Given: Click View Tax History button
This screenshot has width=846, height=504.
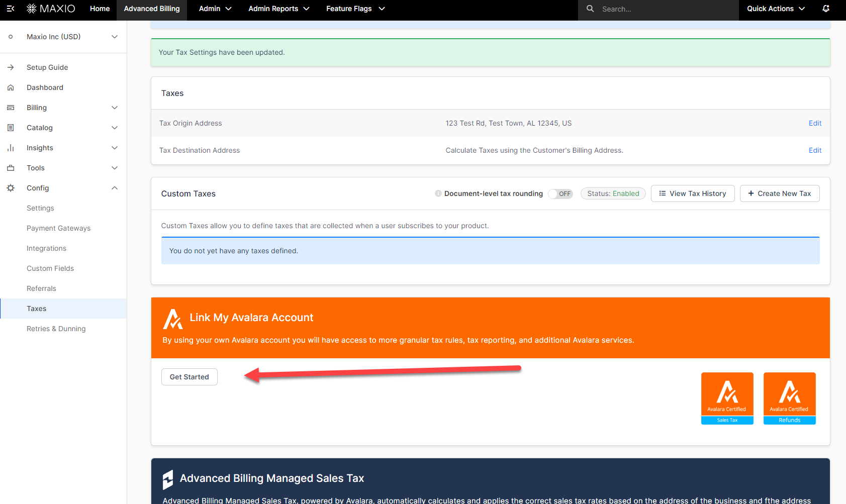Looking at the screenshot, I should 693,193.
